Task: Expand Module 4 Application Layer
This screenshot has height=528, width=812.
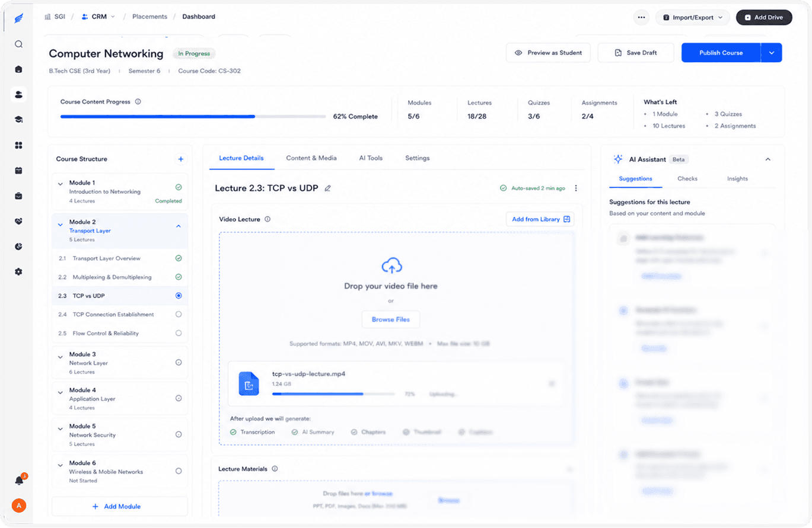Action: coord(60,392)
